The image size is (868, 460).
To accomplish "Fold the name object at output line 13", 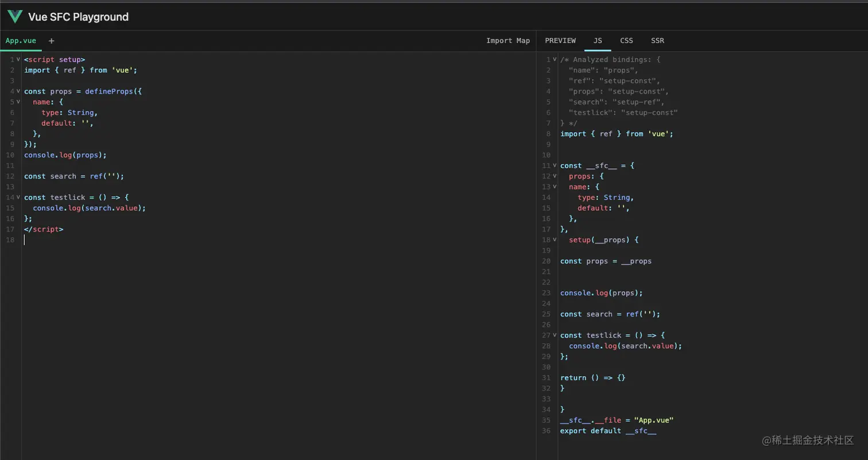I will pyautogui.click(x=554, y=187).
